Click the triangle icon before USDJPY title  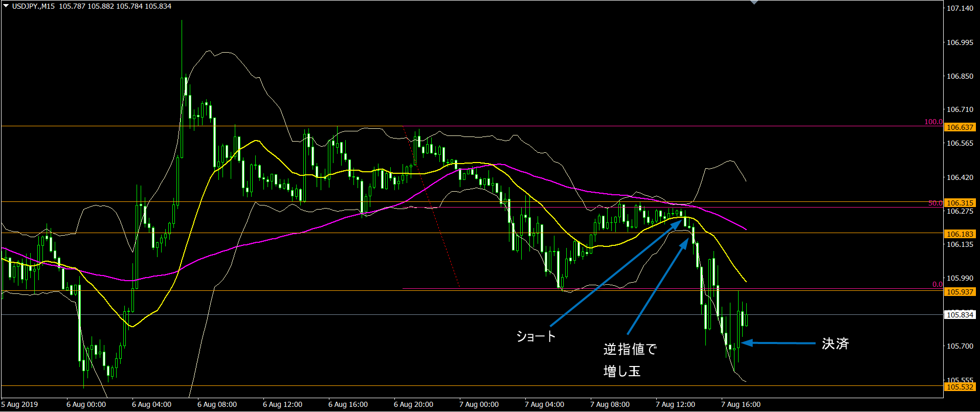(6, 6)
